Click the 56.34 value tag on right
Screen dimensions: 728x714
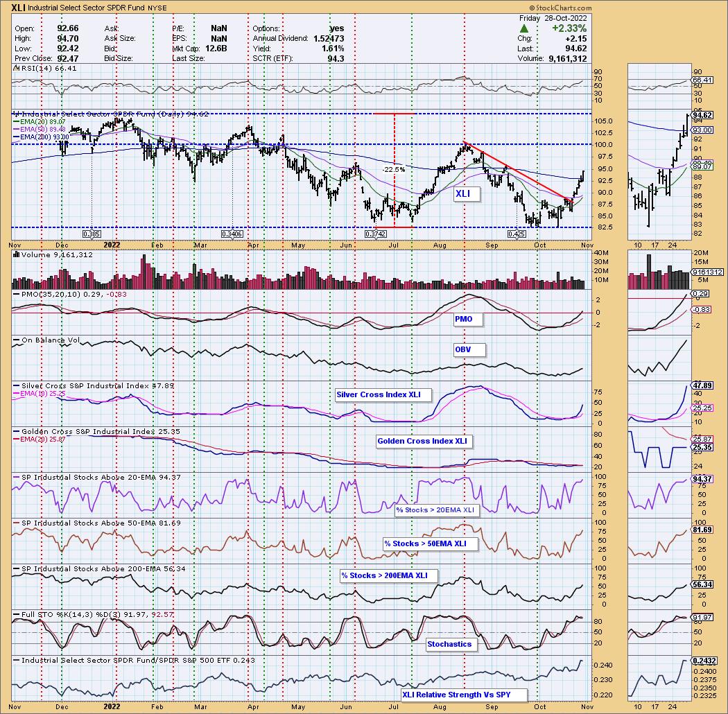point(702,585)
